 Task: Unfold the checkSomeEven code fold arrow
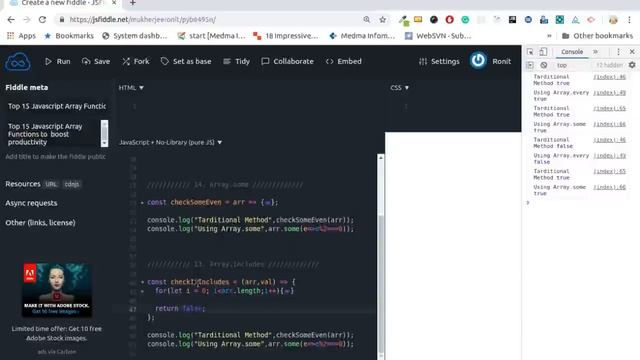click(142, 202)
